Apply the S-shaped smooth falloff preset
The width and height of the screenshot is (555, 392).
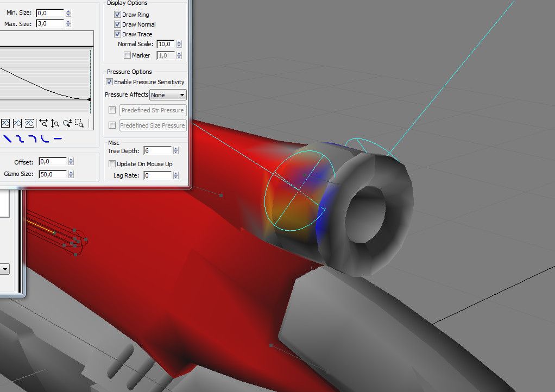[20, 138]
